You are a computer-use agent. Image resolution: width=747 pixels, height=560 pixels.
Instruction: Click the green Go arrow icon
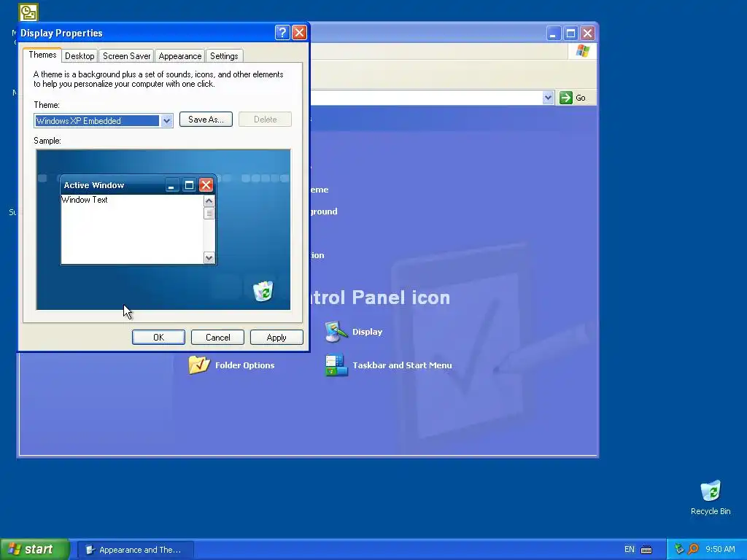(x=565, y=98)
